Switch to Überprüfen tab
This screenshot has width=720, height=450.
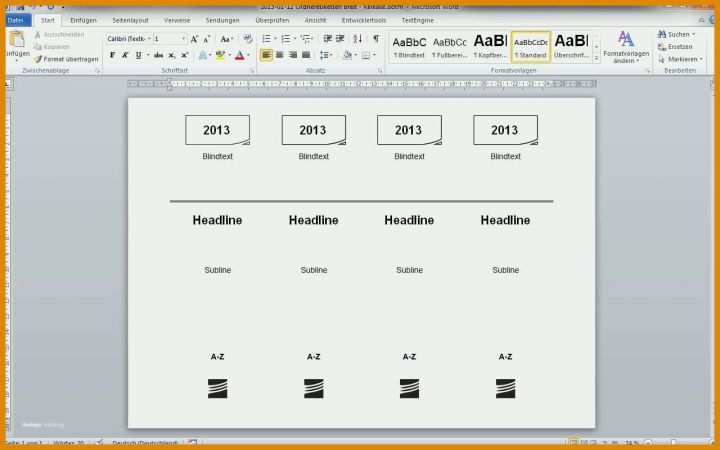pyautogui.click(x=272, y=20)
